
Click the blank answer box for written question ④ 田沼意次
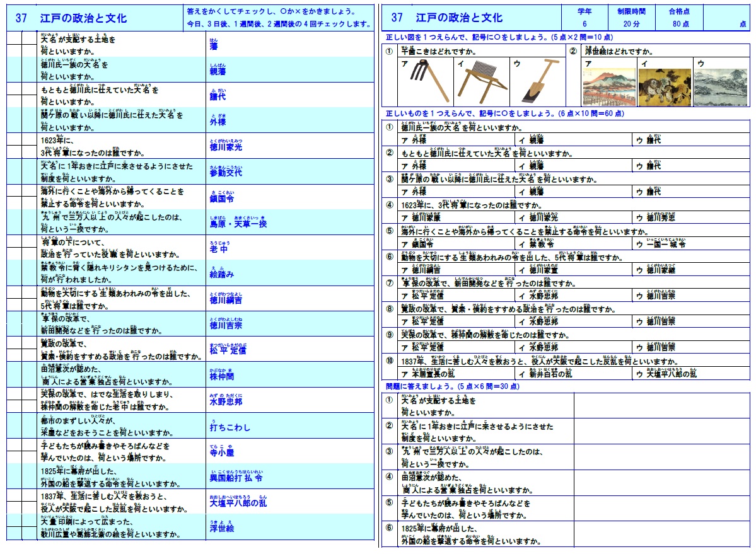661,483
